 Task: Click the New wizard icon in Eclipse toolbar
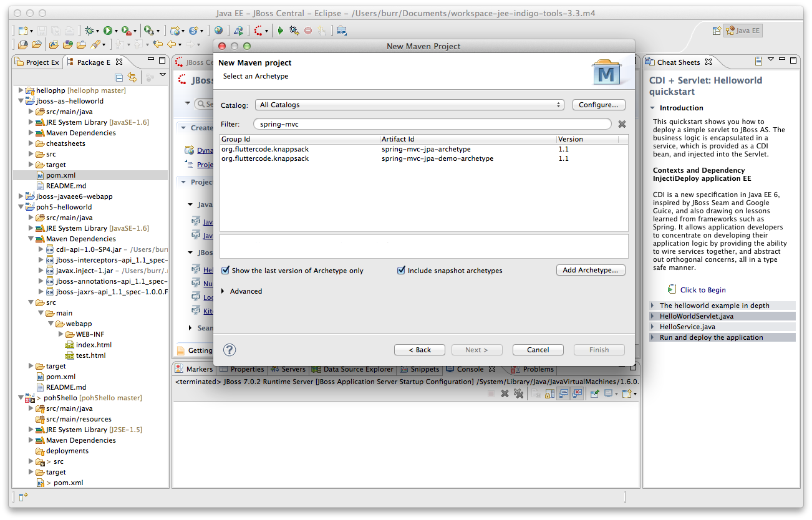(22, 31)
